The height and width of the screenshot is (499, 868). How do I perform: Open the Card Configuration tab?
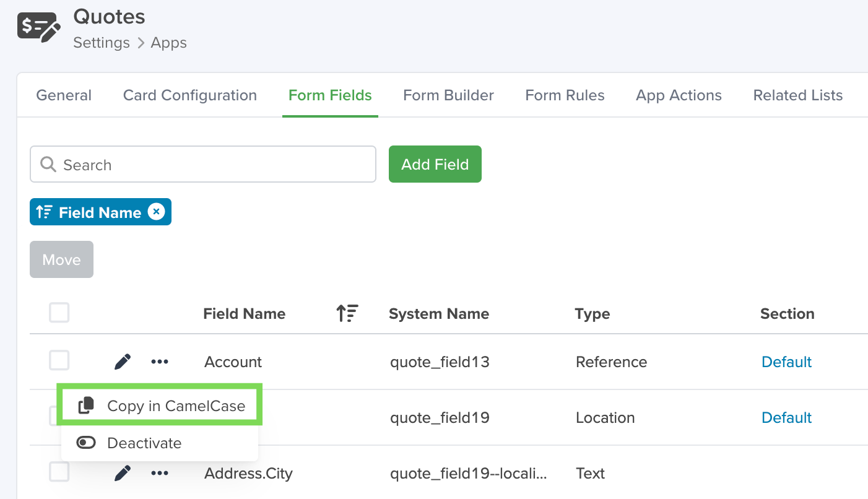click(x=190, y=95)
